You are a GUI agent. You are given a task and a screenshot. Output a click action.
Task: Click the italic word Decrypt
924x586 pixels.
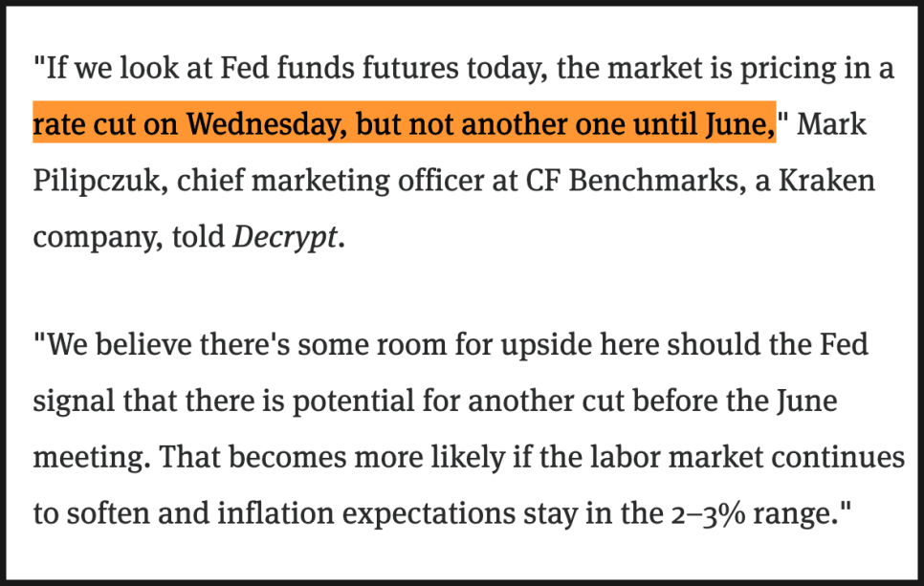click(x=285, y=236)
